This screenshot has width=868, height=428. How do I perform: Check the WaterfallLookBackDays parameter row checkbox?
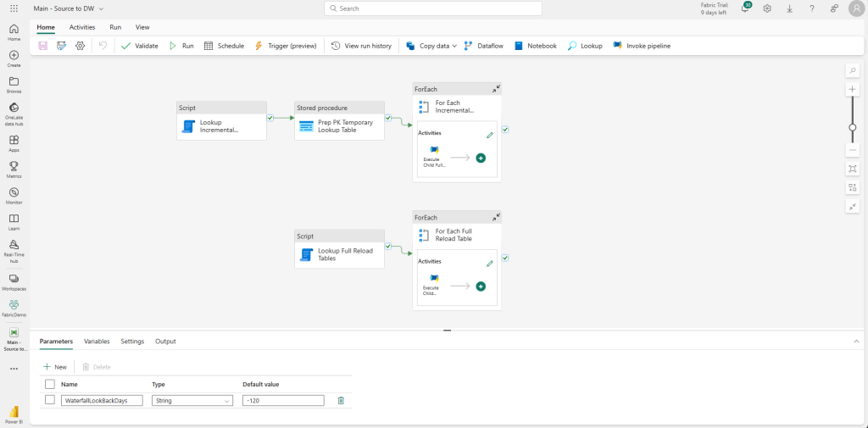click(50, 400)
